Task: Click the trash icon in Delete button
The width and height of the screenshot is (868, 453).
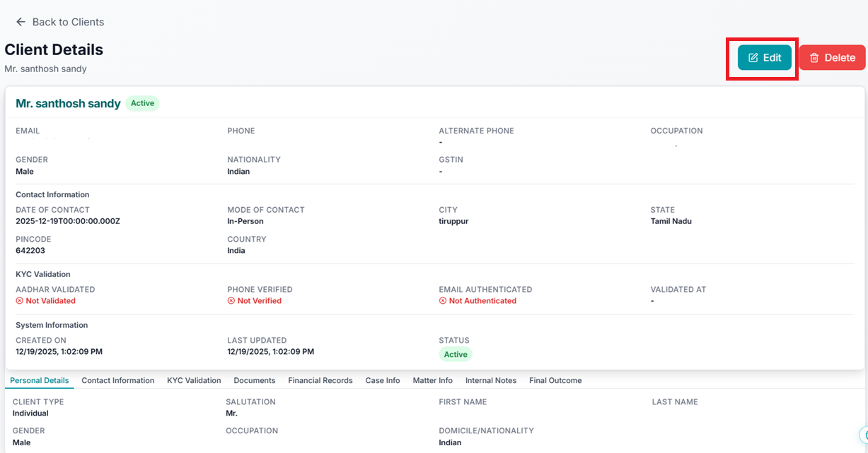Action: [814, 58]
